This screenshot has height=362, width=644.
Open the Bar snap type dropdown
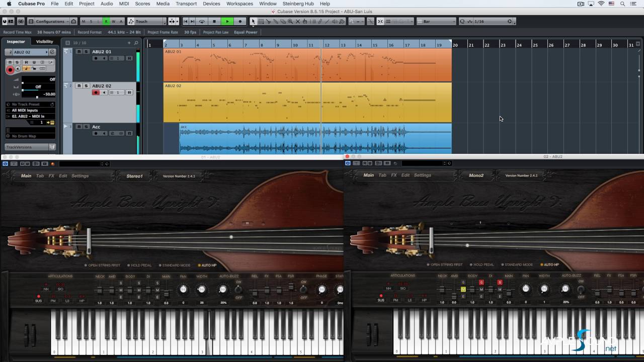pyautogui.click(x=436, y=22)
